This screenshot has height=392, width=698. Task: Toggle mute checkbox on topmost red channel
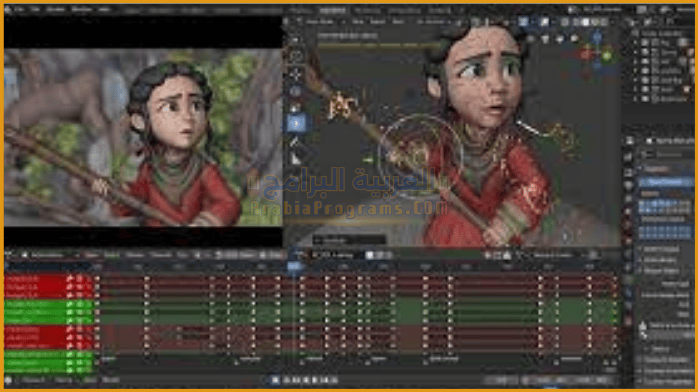[80, 279]
